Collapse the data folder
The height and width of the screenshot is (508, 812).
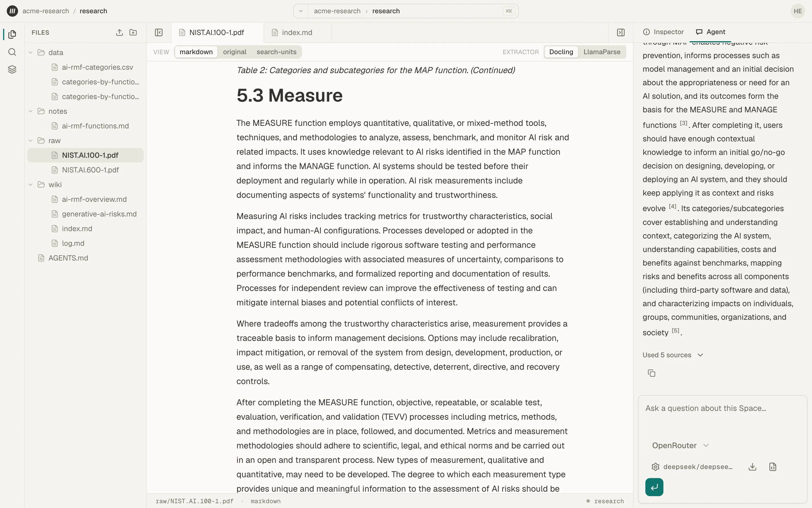pos(30,52)
